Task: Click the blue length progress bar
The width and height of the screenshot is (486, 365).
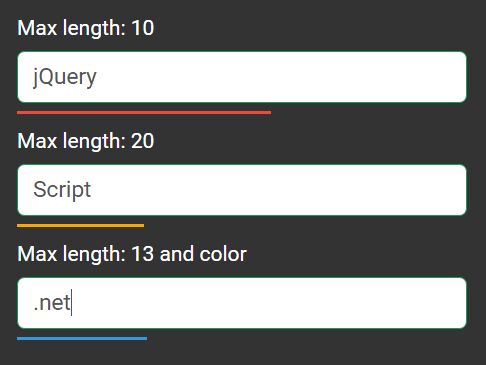Action: 82,339
